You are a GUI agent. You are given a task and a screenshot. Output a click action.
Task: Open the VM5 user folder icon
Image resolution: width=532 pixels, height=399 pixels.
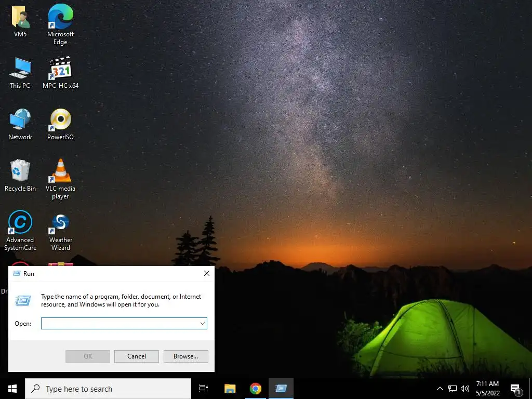pos(20,21)
